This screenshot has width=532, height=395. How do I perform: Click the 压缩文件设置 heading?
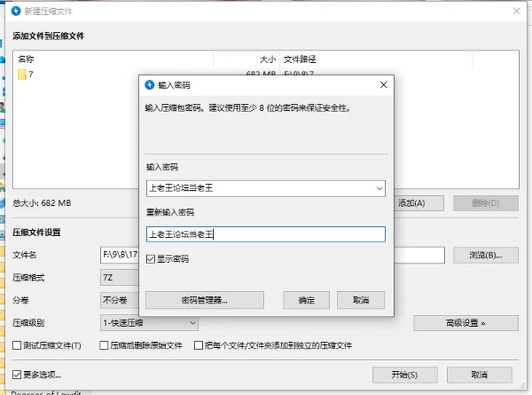[37, 232]
